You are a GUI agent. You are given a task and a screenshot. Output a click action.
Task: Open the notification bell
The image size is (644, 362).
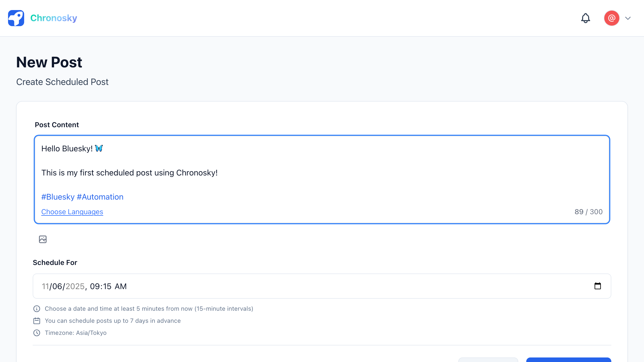tap(585, 18)
